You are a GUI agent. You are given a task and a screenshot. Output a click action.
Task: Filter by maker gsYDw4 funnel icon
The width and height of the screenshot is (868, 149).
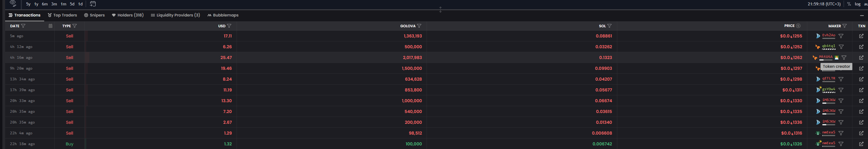[841, 90]
